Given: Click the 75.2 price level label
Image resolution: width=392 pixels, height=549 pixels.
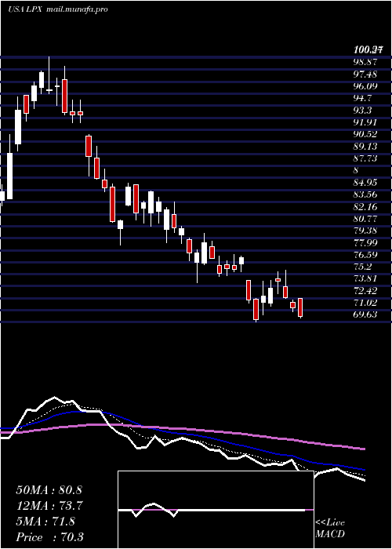Looking at the screenshot, I should click(x=362, y=267).
